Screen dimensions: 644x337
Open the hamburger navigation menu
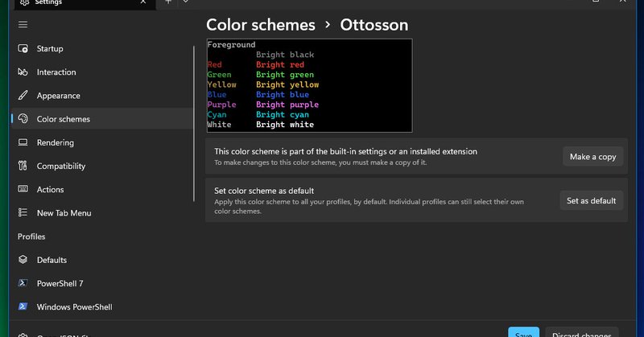[x=23, y=25]
